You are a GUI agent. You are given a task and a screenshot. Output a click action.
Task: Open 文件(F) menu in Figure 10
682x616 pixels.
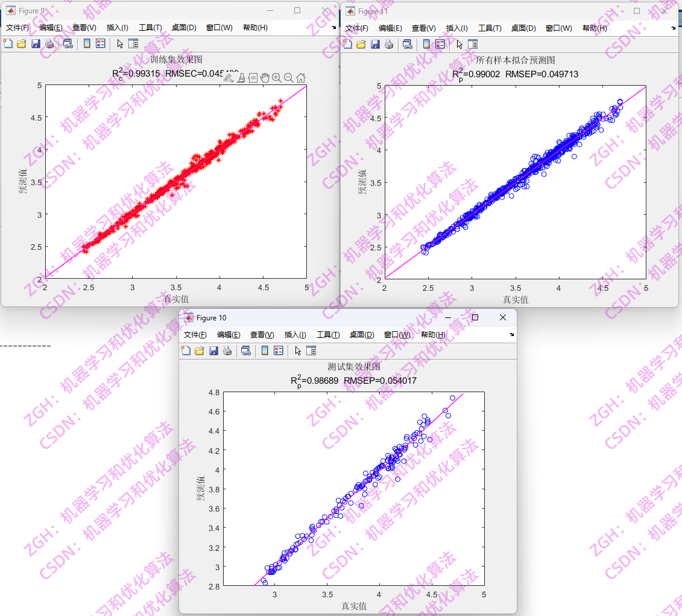[195, 334]
